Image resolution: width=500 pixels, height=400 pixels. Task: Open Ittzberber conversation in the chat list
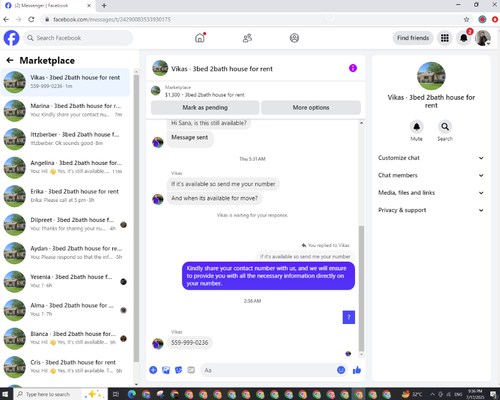tap(65, 139)
